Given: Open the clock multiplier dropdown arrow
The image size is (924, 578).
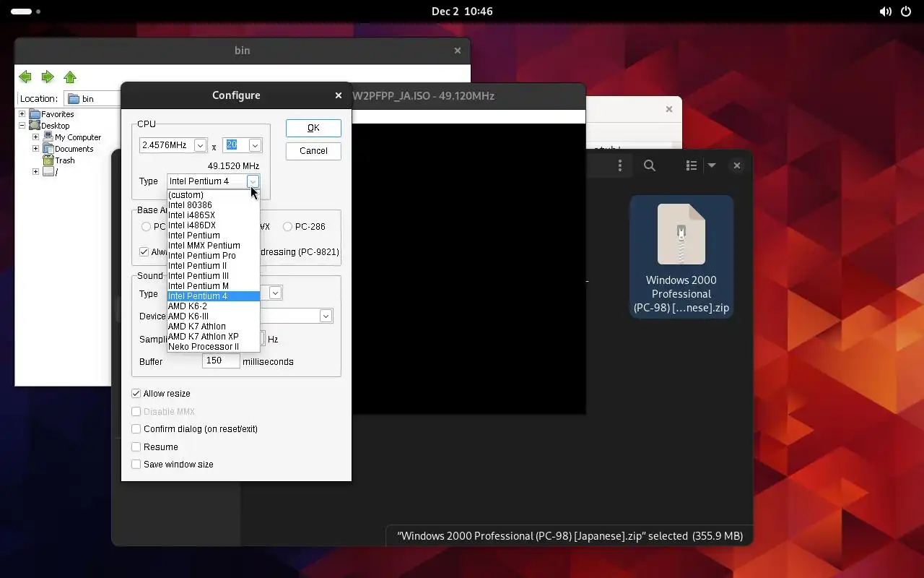Looking at the screenshot, I should (255, 145).
